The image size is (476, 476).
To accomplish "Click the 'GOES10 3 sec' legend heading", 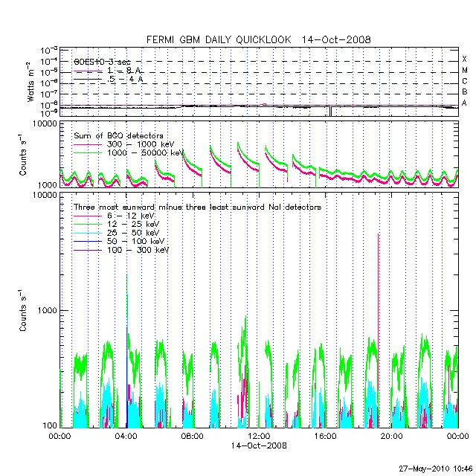I will coord(102,62).
